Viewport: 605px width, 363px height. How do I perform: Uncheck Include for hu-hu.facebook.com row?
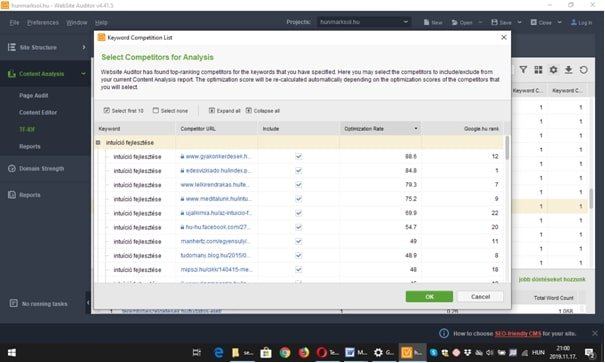298,227
